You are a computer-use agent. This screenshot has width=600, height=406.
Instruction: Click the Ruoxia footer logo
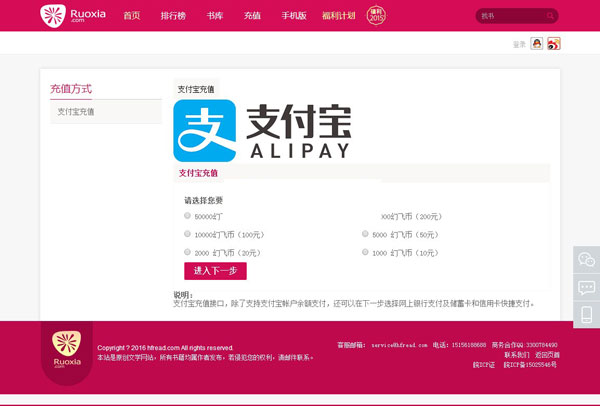click(x=67, y=349)
